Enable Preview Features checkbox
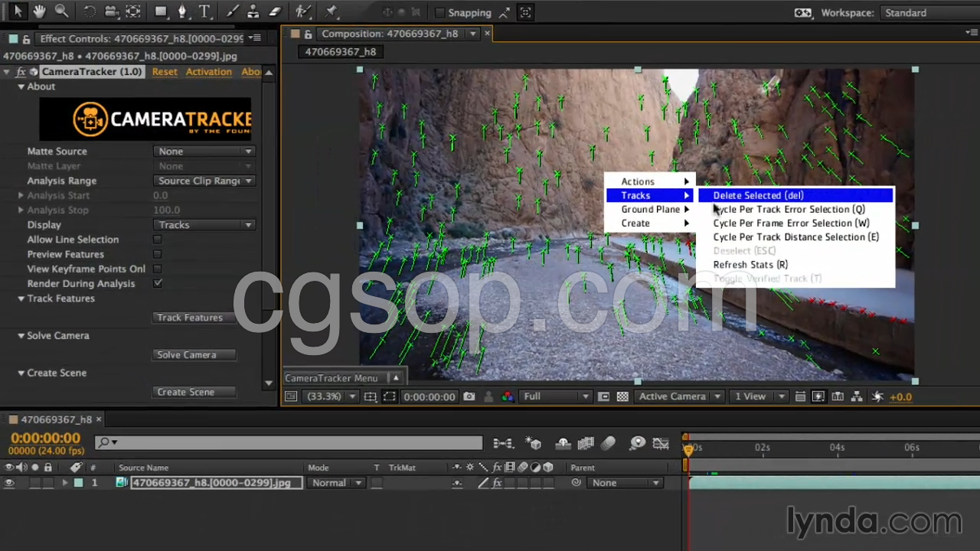Image resolution: width=980 pixels, height=551 pixels. click(158, 254)
